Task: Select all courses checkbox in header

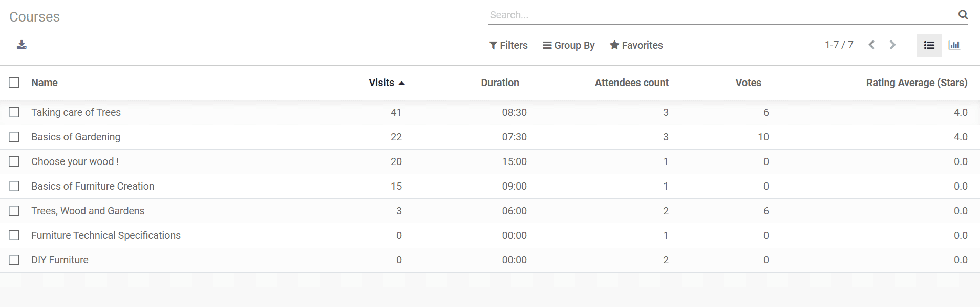Action: pos(14,83)
